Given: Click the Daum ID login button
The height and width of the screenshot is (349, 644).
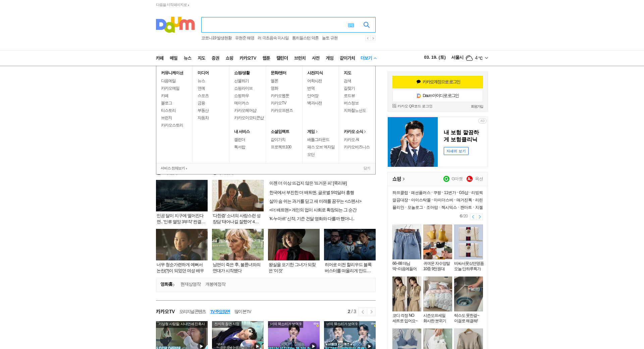Looking at the screenshot, I should point(437,96).
